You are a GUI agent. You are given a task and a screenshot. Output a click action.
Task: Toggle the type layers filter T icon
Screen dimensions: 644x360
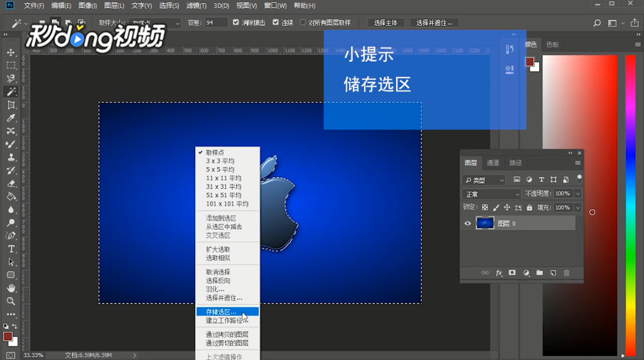[x=541, y=180]
